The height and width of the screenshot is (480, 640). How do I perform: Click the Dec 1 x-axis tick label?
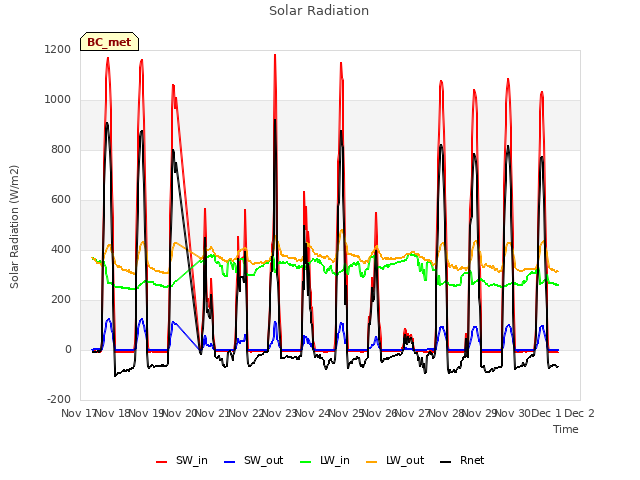click(546, 413)
